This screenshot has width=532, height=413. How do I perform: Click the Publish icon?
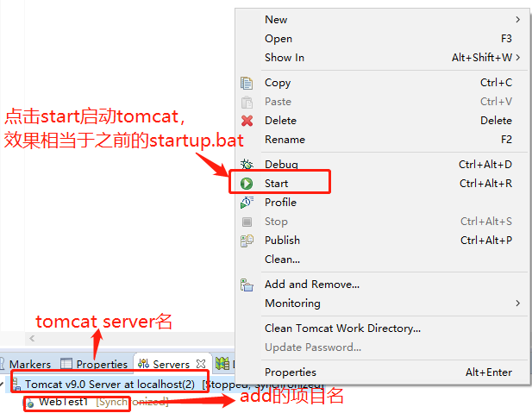[x=247, y=241]
